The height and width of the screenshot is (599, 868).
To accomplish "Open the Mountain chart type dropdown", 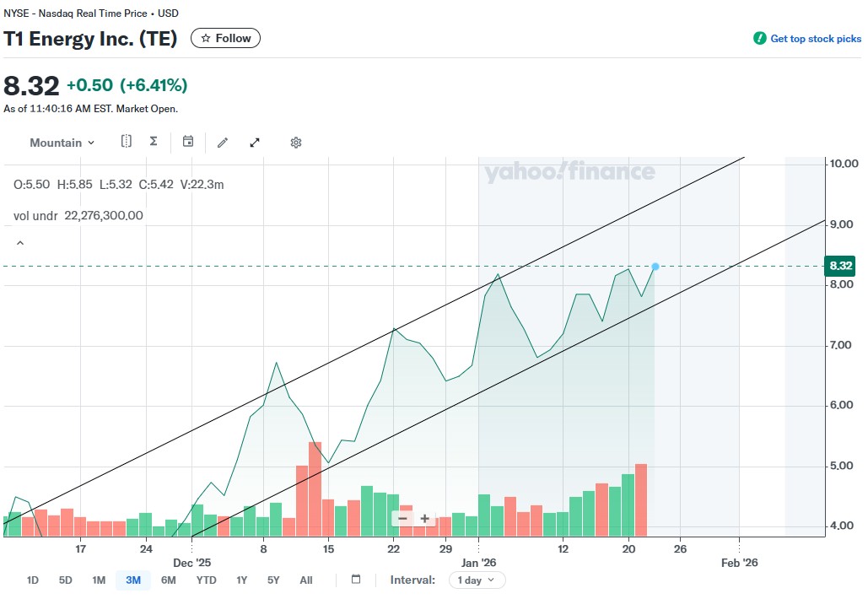I will pyautogui.click(x=62, y=143).
